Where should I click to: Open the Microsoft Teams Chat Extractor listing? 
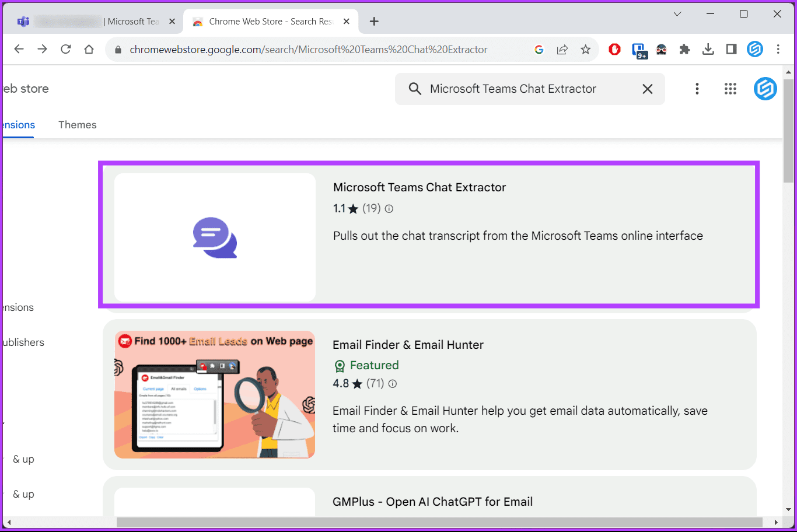(420, 187)
